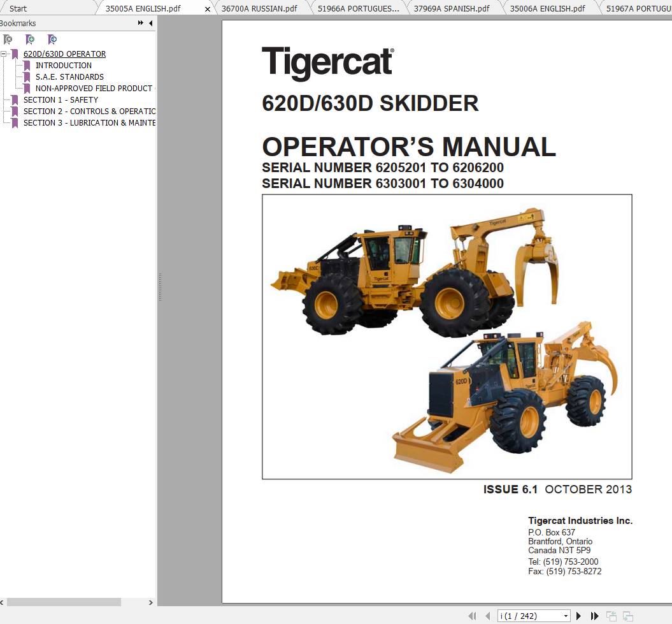Collapse the 620D/630D OPERATOR bookmark tree
The image size is (672, 624).
[5, 54]
